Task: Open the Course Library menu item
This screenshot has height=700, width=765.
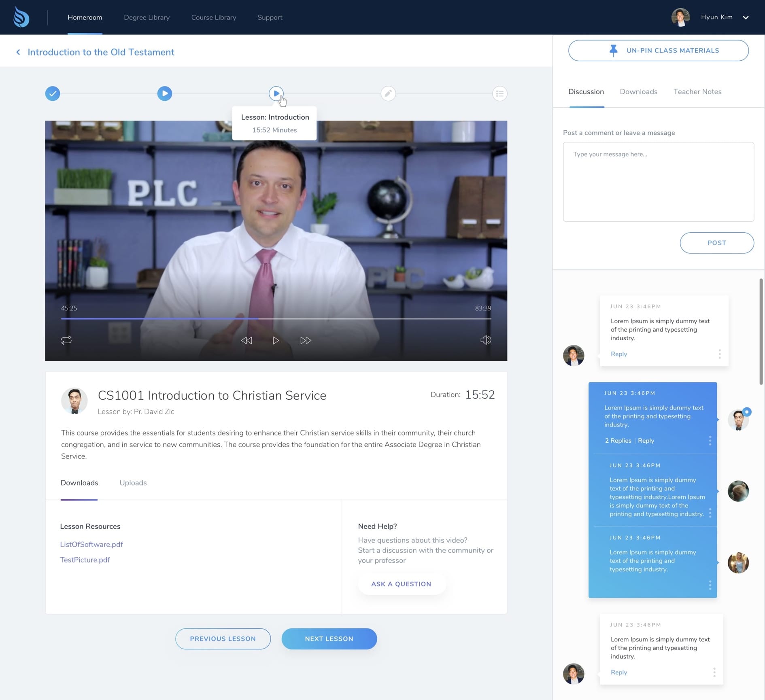Action: tap(213, 17)
